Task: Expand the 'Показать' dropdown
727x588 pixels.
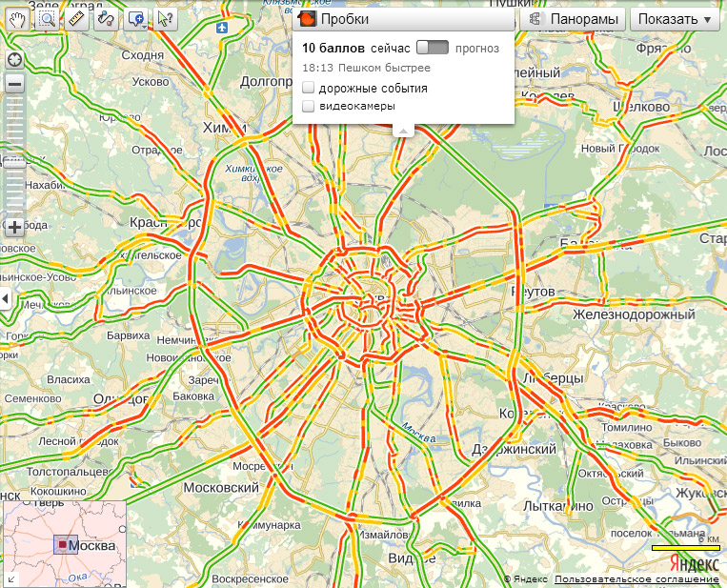Action: point(674,19)
